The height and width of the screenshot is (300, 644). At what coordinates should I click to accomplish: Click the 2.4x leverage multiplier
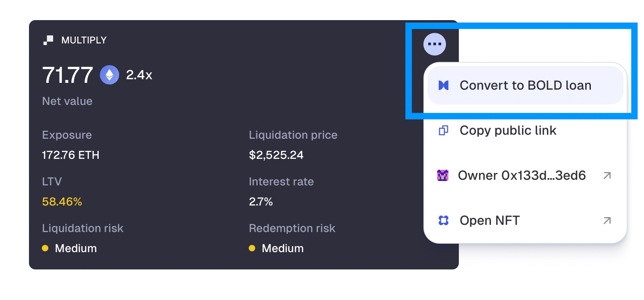click(139, 75)
